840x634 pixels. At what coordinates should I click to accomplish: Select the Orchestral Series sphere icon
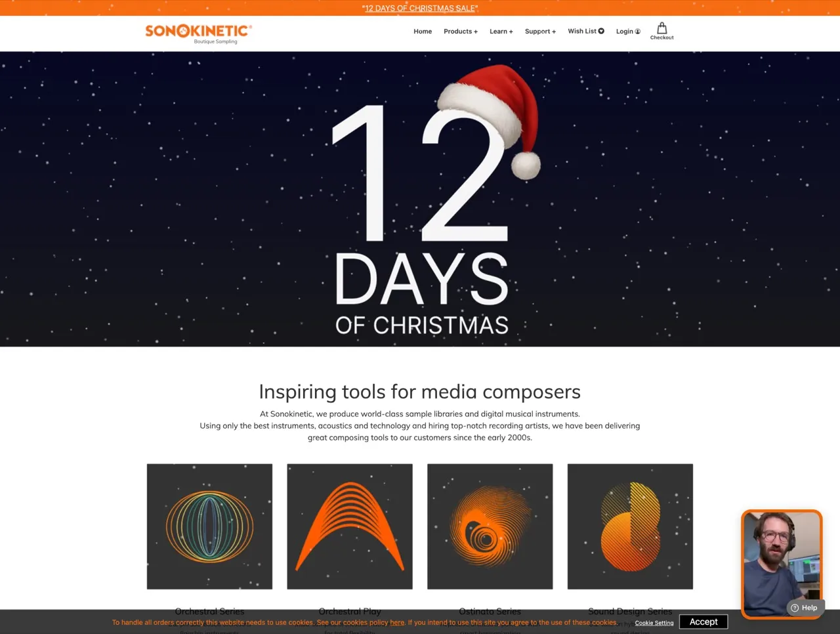coord(209,526)
